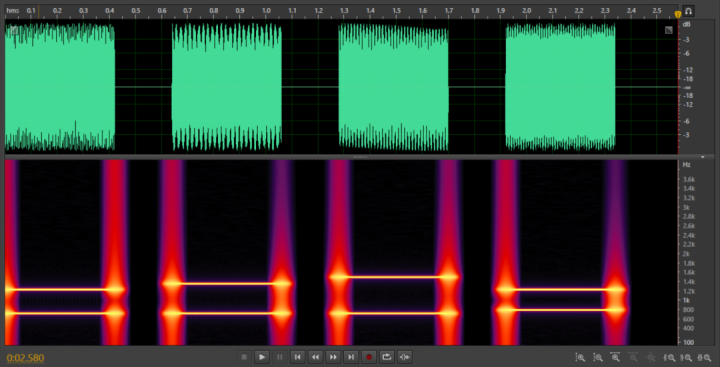
Task: Zoom to selection
Action: coord(703,357)
